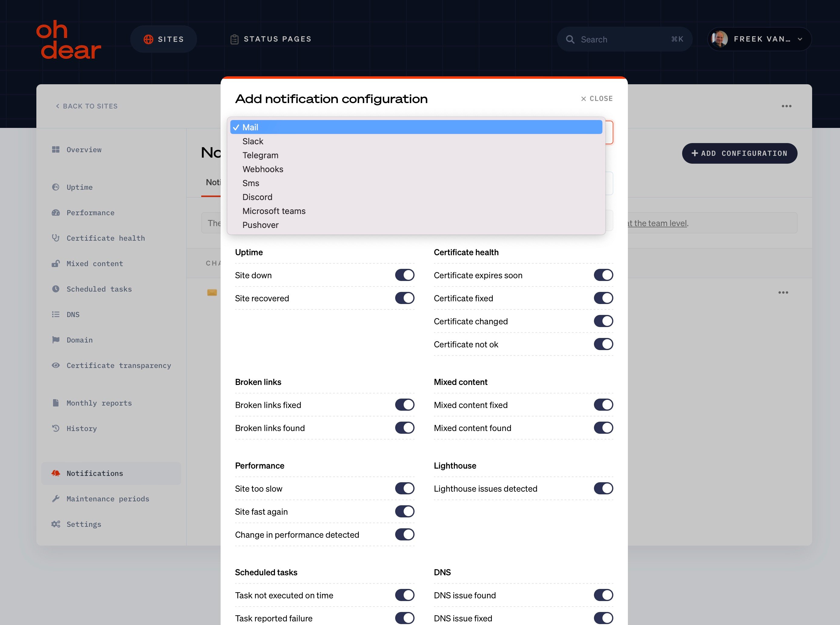Click the clipboard icon beside Status Pages
Screen dimensions: 840x625
[235, 39]
